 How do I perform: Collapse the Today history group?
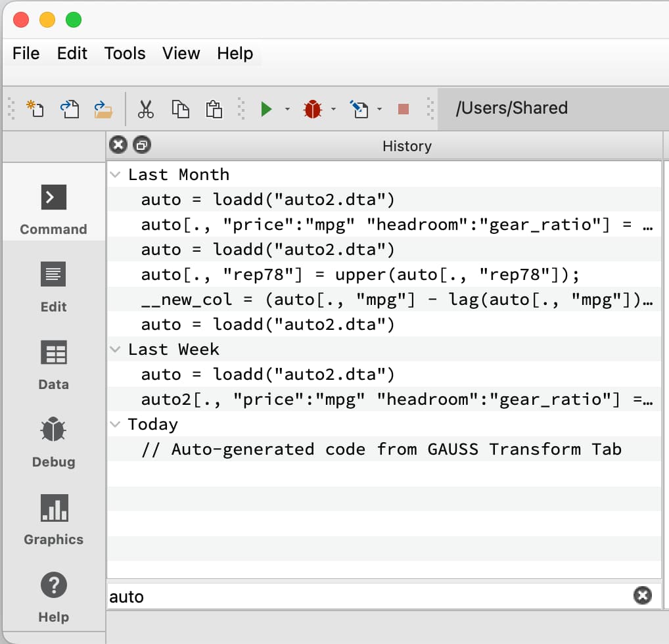coord(116,425)
